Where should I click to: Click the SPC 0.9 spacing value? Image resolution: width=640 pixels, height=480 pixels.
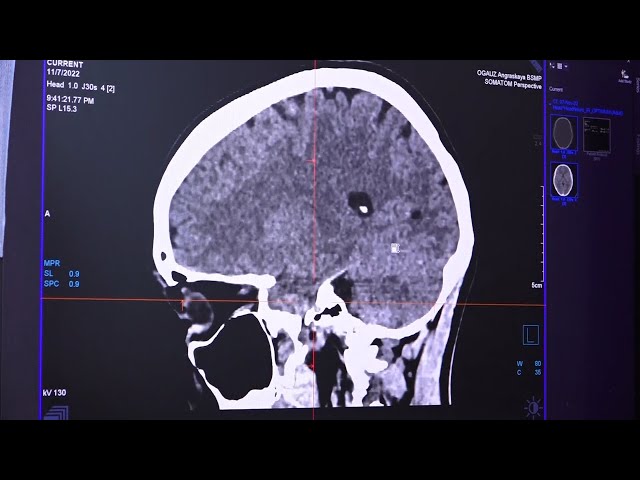pyautogui.click(x=74, y=284)
